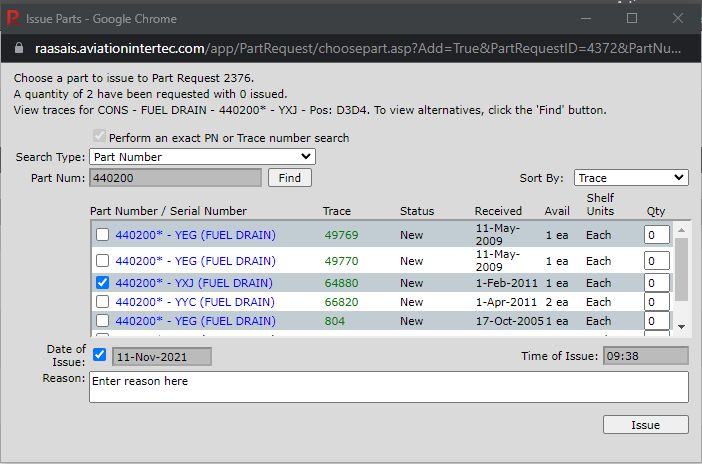Viewport: 702px width, 464px height.
Task: Click the lock icon in address bar
Action: click(x=16, y=47)
